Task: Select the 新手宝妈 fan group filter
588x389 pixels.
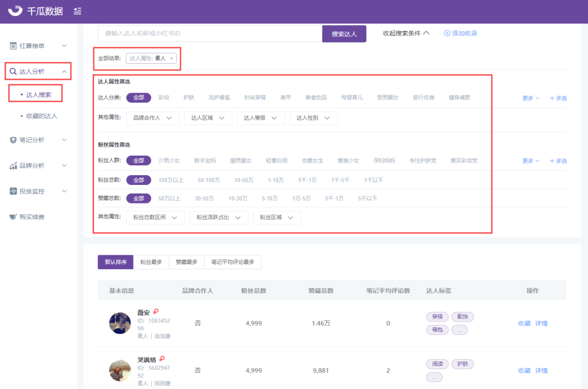Action: click(205, 161)
